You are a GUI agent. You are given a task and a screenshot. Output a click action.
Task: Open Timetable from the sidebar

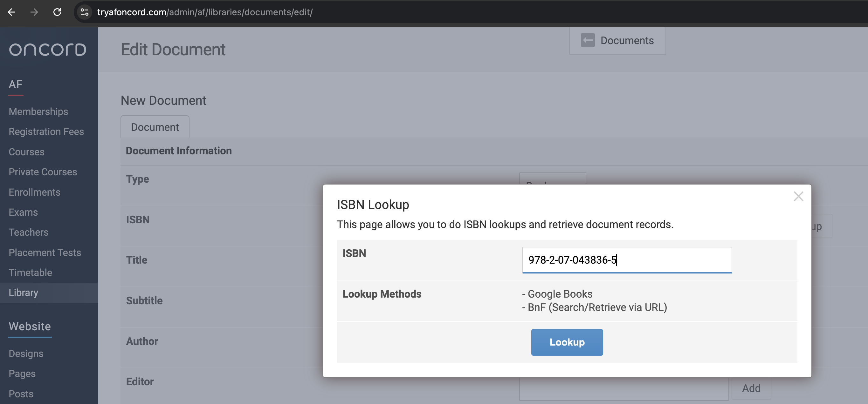30,273
